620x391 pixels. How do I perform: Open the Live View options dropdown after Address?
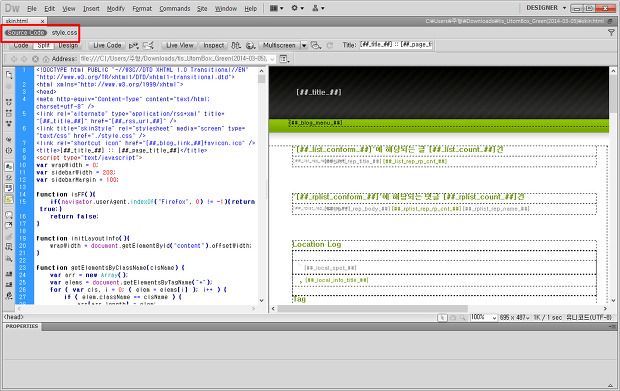tap(284, 59)
